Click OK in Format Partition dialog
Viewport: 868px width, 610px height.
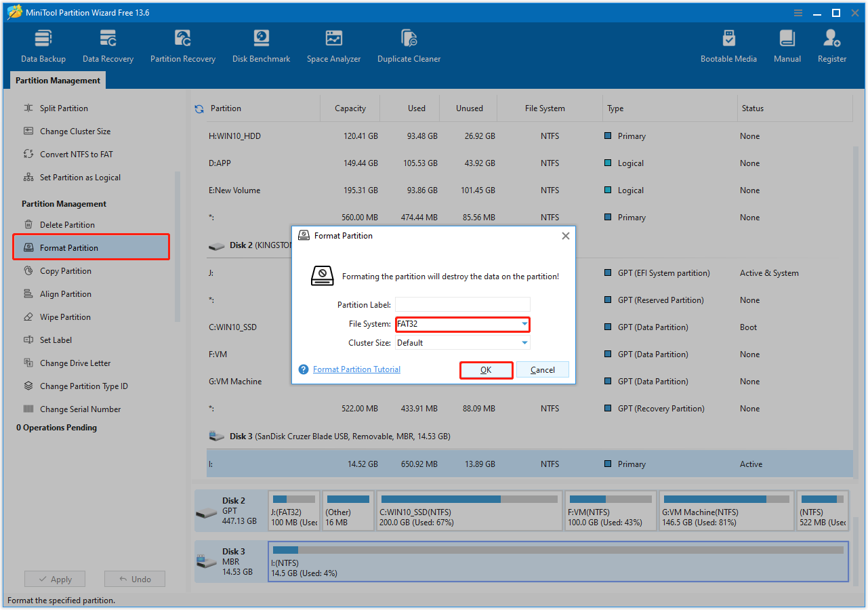point(486,370)
